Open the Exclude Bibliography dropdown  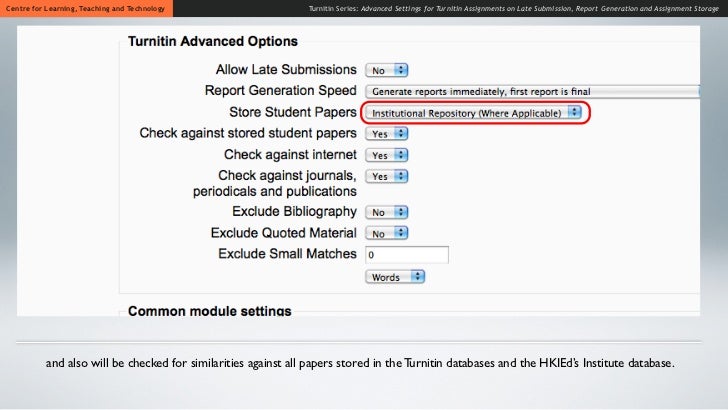[x=387, y=212]
